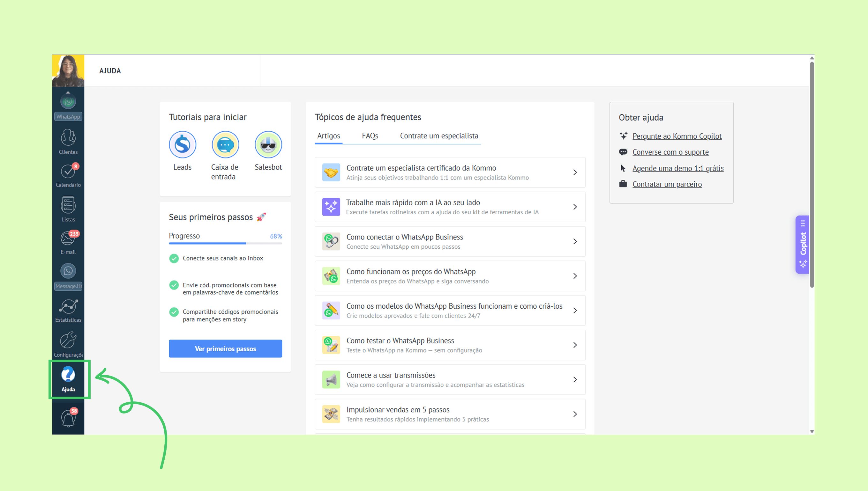
Task: Click the 'Ver primeiros passos' button
Action: (x=225, y=349)
